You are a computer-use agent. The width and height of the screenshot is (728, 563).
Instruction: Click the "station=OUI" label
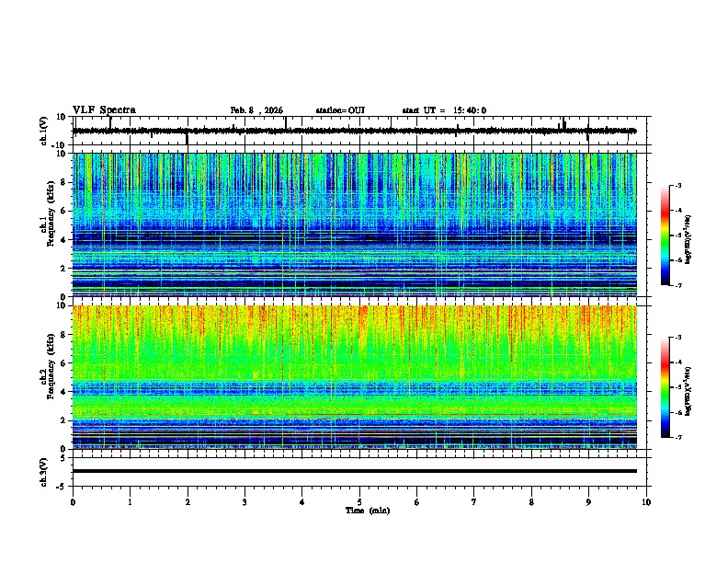point(340,110)
